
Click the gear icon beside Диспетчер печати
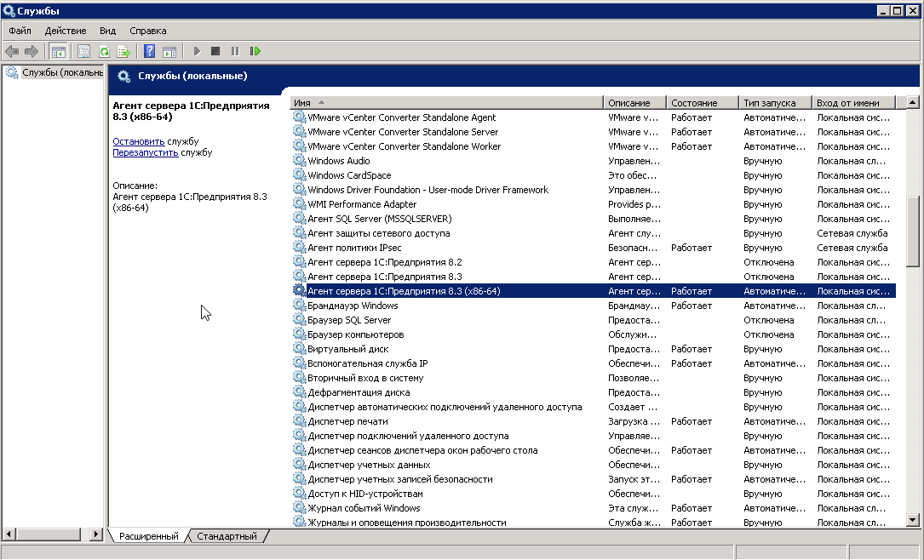pos(300,421)
